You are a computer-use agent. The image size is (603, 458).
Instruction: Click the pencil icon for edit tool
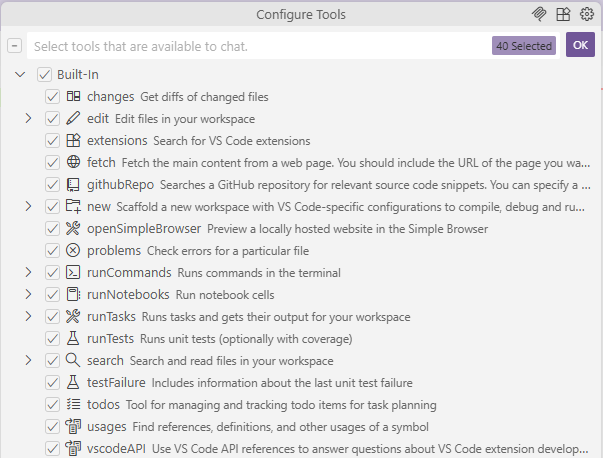[x=73, y=119]
